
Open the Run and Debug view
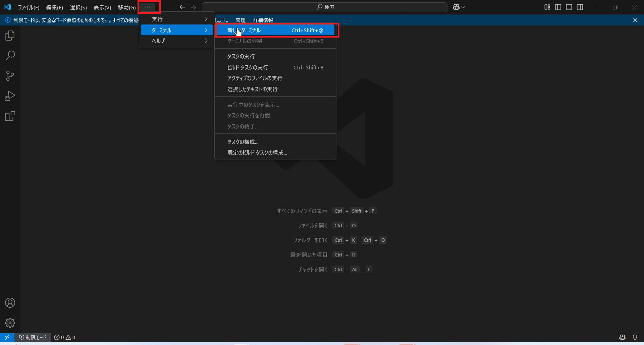coord(10,96)
